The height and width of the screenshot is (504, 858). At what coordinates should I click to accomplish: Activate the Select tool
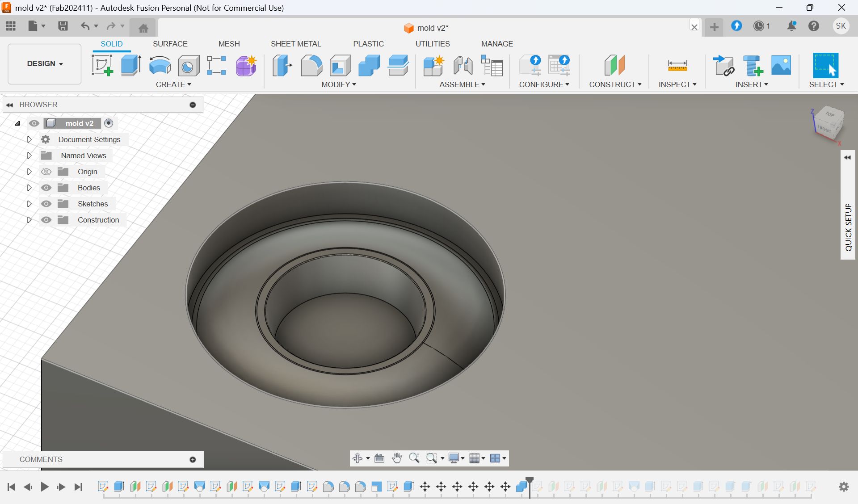coord(825,66)
